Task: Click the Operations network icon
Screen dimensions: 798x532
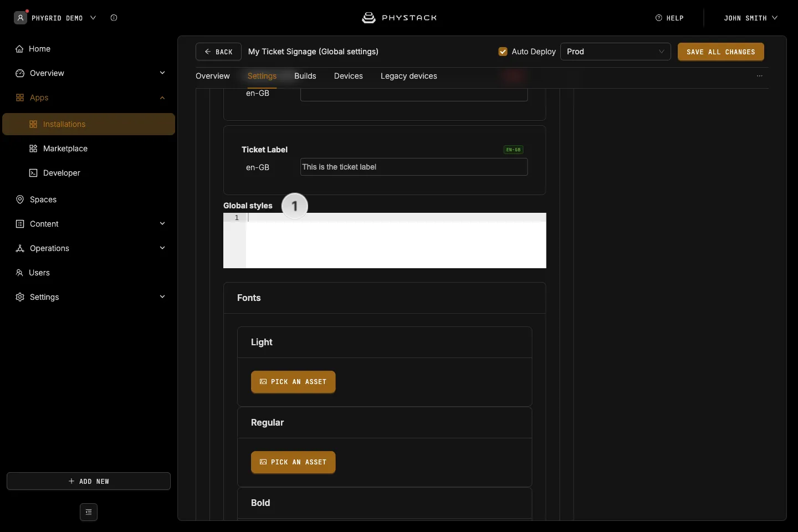Action: tap(20, 248)
